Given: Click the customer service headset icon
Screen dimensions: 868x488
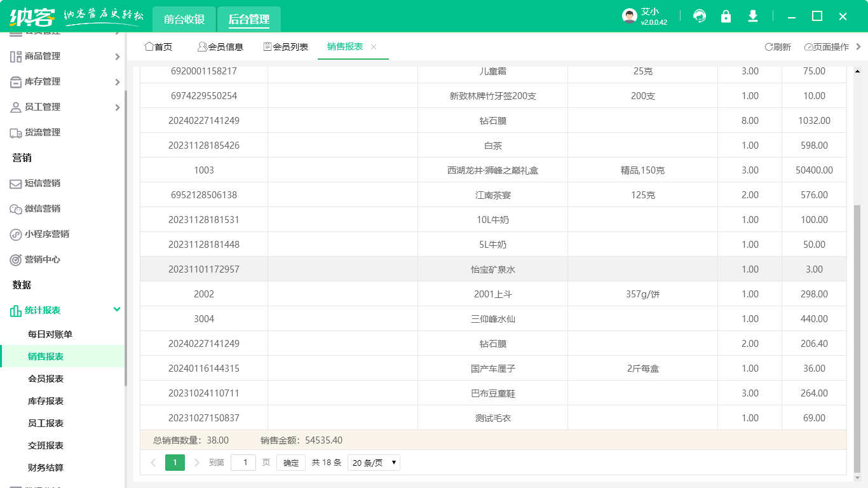Looking at the screenshot, I should [x=699, y=16].
